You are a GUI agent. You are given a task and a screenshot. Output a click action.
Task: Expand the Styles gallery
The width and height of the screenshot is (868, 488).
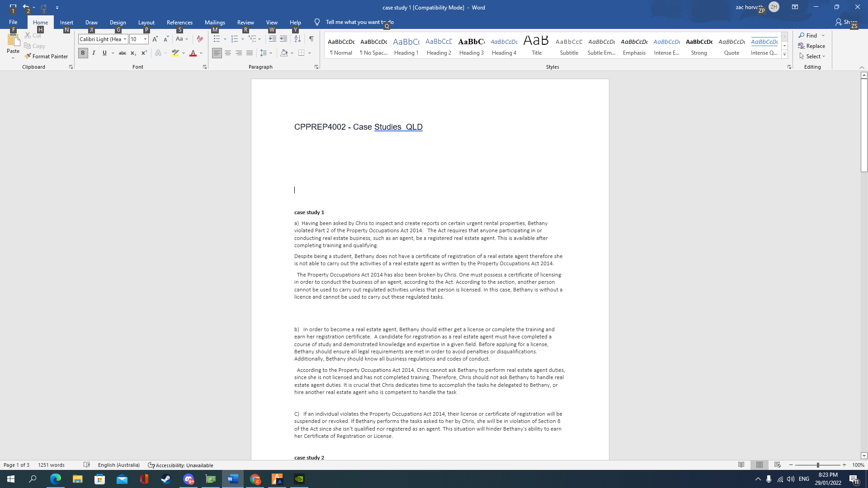[784, 54]
